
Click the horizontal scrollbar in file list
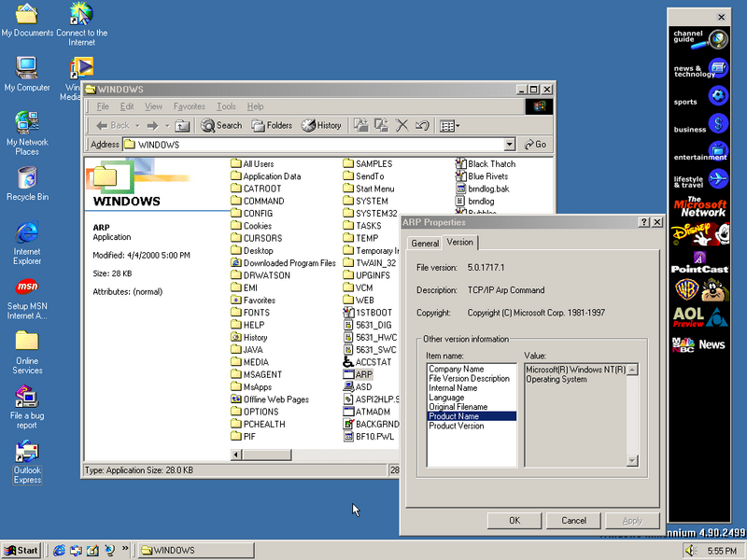[308, 455]
